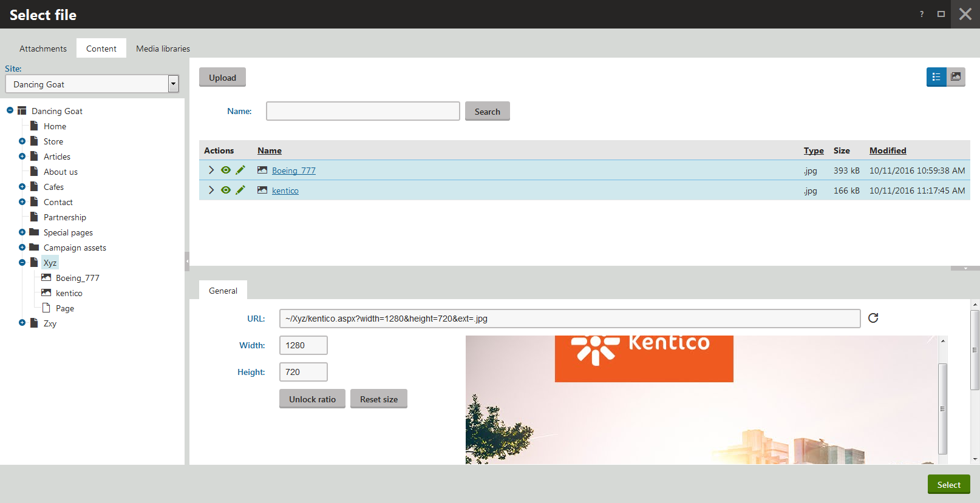980x503 pixels.
Task: Select the Xyz page in tree
Action: pos(50,263)
